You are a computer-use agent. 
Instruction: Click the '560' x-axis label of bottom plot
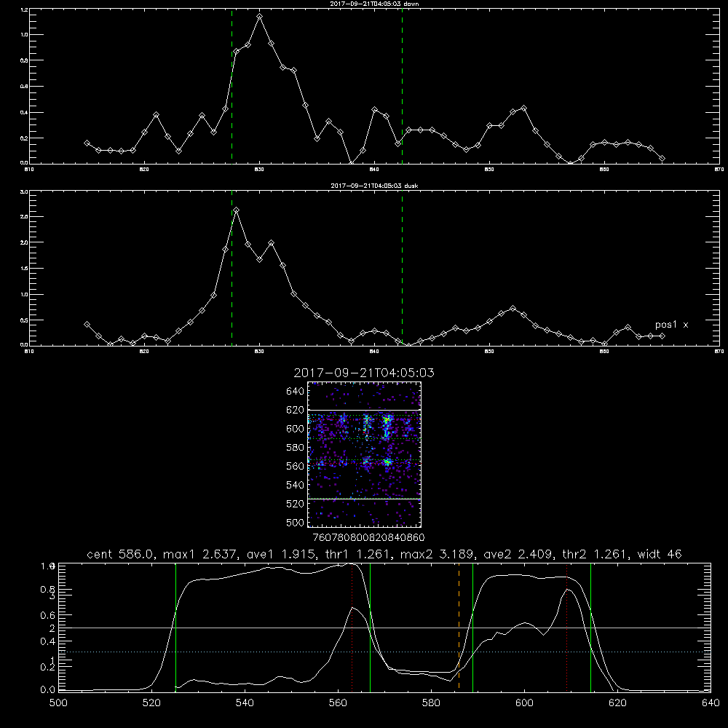338,703
